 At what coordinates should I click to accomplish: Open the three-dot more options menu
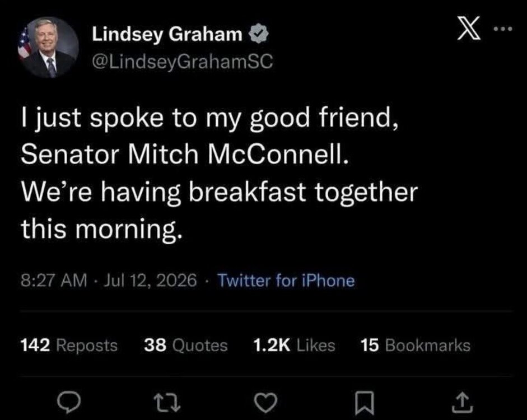(503, 29)
